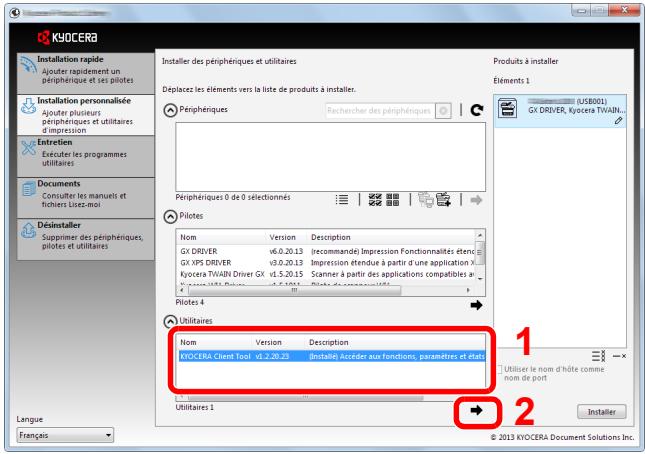Open the Entretien maintenance section
645x454 pixels.
(x=86, y=156)
